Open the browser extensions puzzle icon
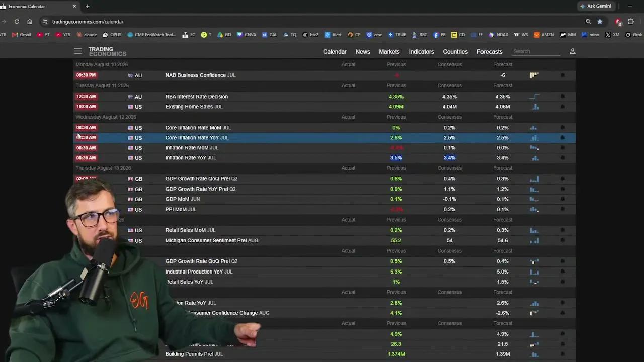The image size is (644, 362). tap(631, 22)
